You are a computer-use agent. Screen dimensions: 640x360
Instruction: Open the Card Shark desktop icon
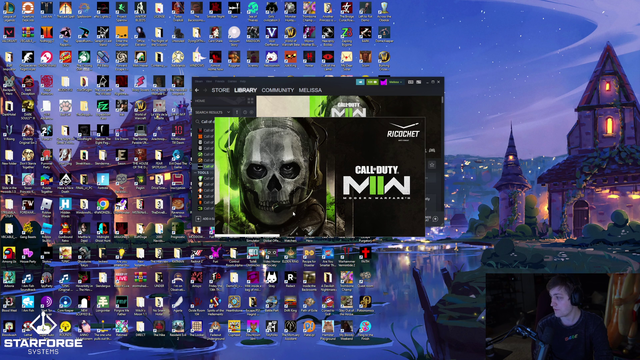215,33
